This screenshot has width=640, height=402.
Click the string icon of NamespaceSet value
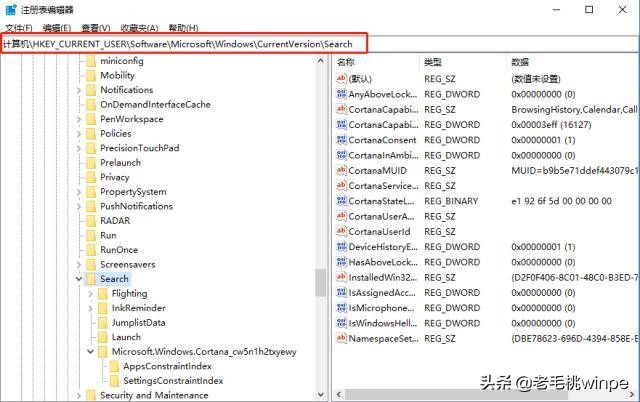click(341, 338)
